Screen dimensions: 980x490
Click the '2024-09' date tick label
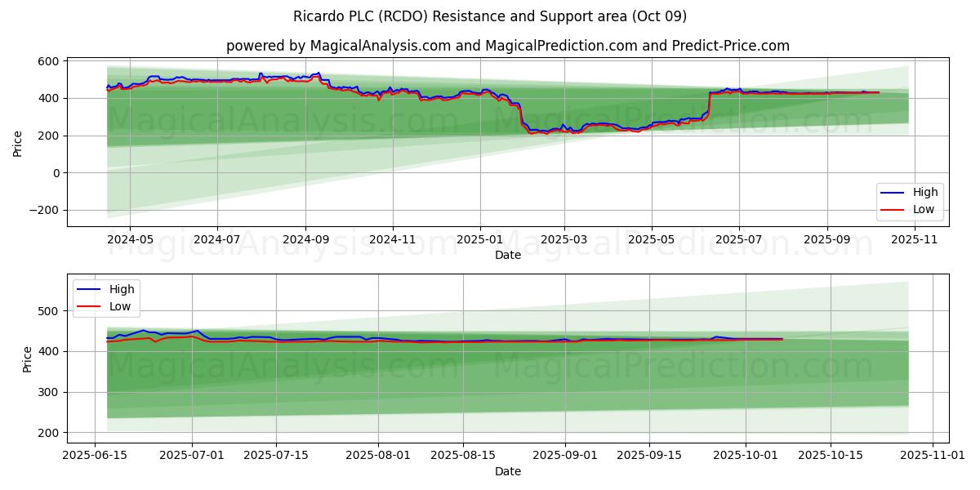point(305,240)
